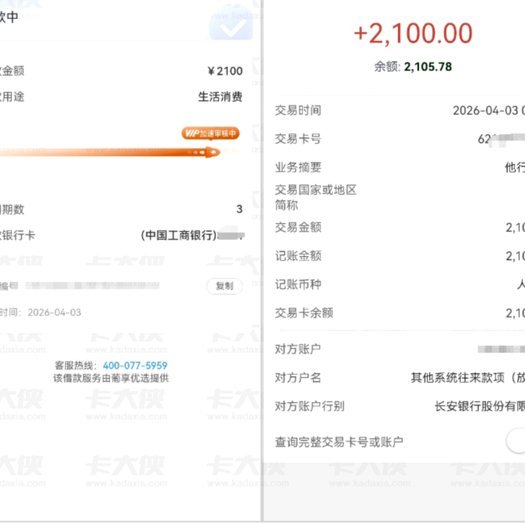Select the 对方户名 label
This screenshot has height=524, width=525.
coord(298,377)
